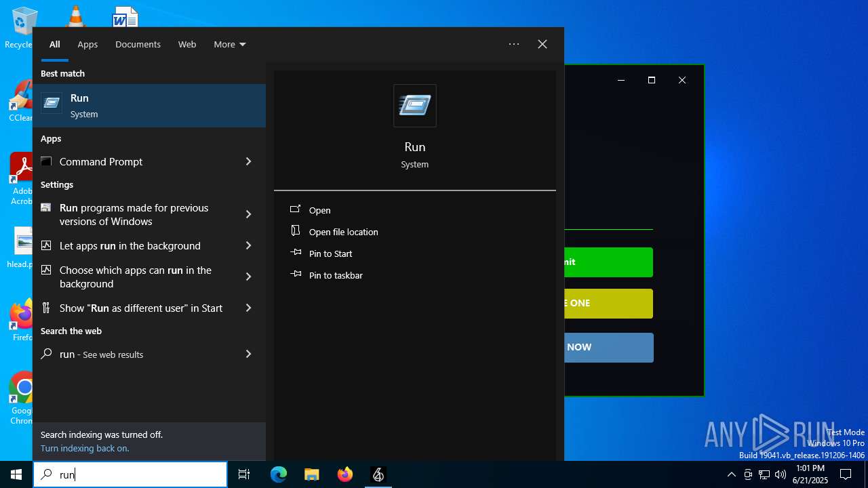Expand run web results arrow
The width and height of the screenshot is (868, 488).
coord(248,354)
